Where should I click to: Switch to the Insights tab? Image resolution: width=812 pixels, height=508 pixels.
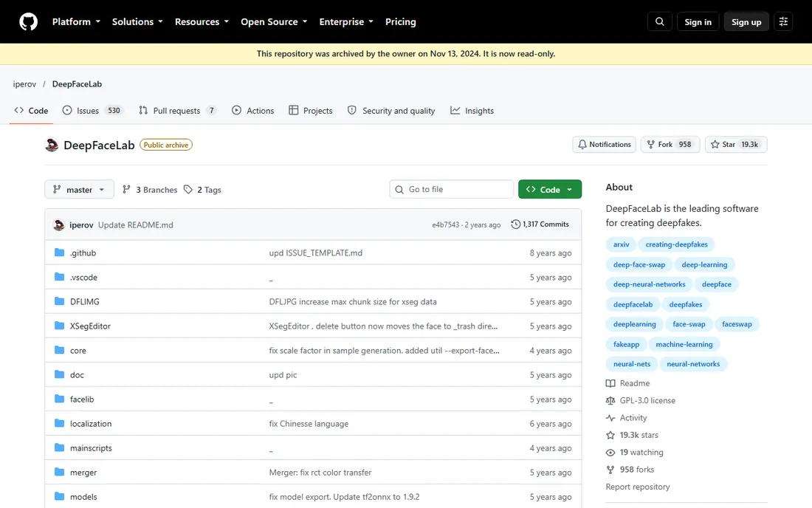472,111
